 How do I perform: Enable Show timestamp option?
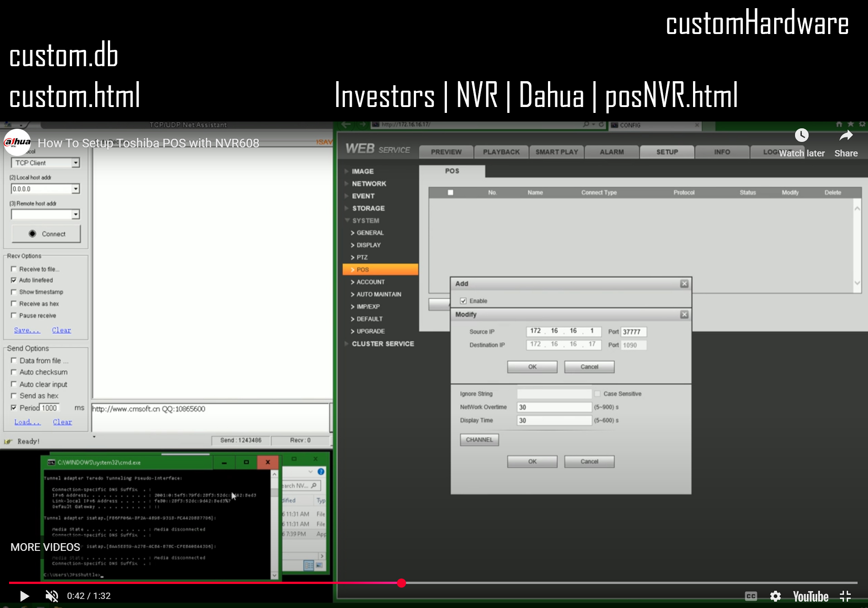14,292
